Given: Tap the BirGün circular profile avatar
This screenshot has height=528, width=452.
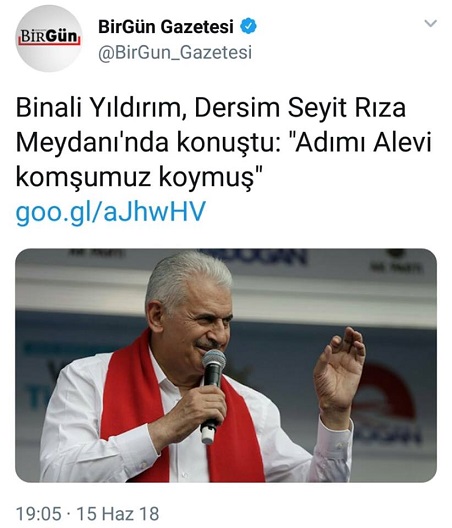Looking at the screenshot, I should 49,38.
